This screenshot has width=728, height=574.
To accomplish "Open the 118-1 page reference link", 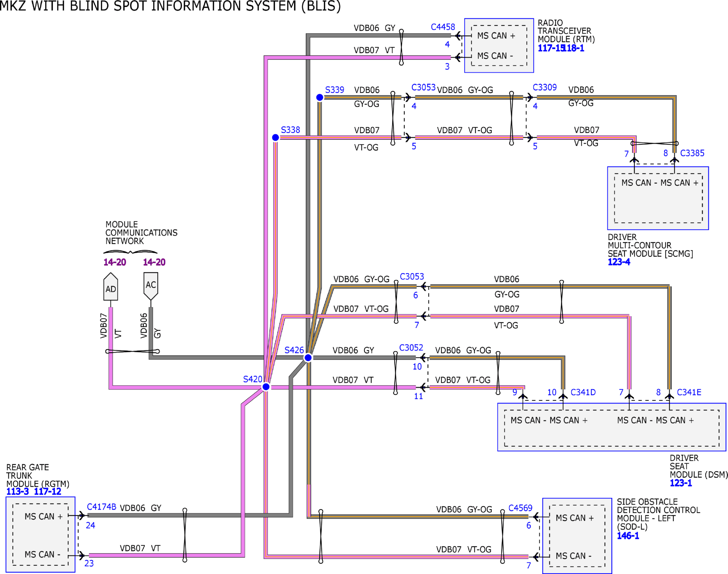I will 573,48.
